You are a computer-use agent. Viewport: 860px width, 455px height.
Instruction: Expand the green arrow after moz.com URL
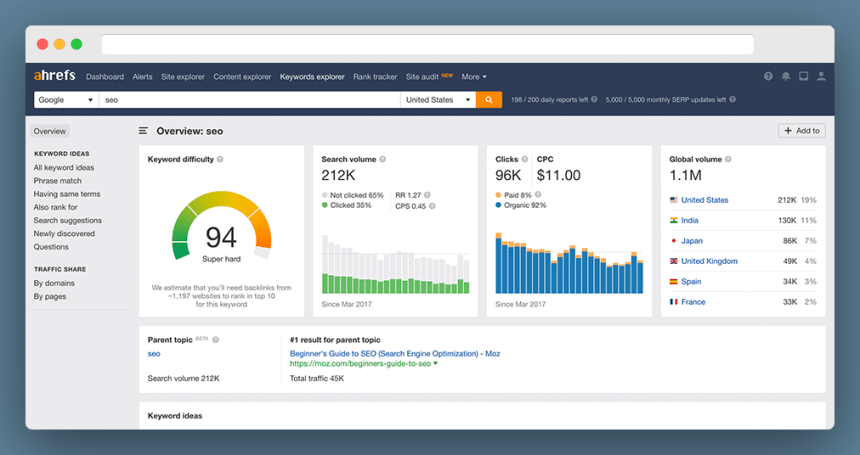(x=435, y=363)
